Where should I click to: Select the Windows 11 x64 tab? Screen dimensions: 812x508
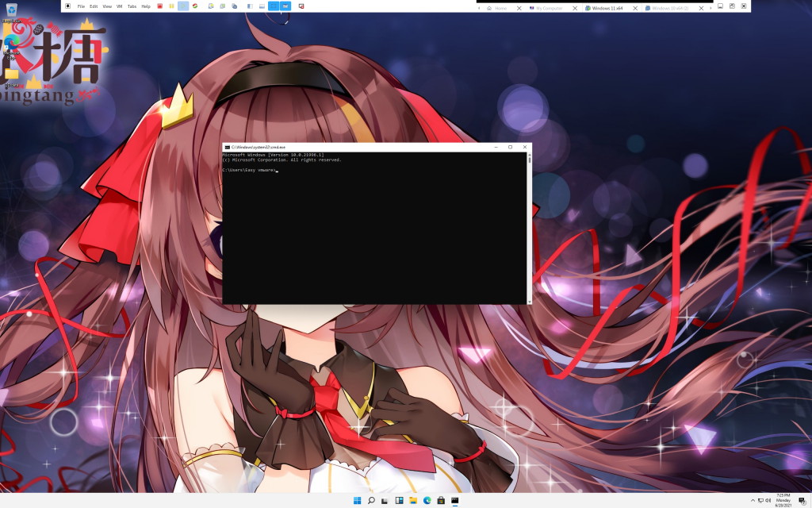pos(607,8)
